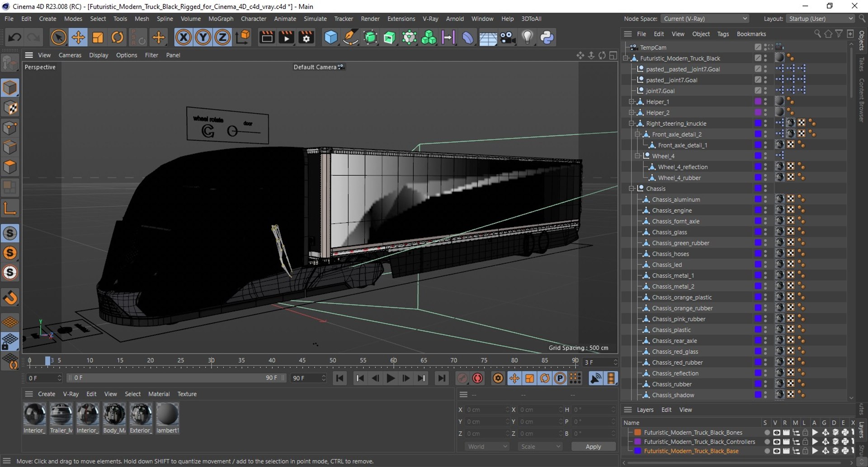
Task: Open Layout Startup dropdown
Action: pos(820,19)
